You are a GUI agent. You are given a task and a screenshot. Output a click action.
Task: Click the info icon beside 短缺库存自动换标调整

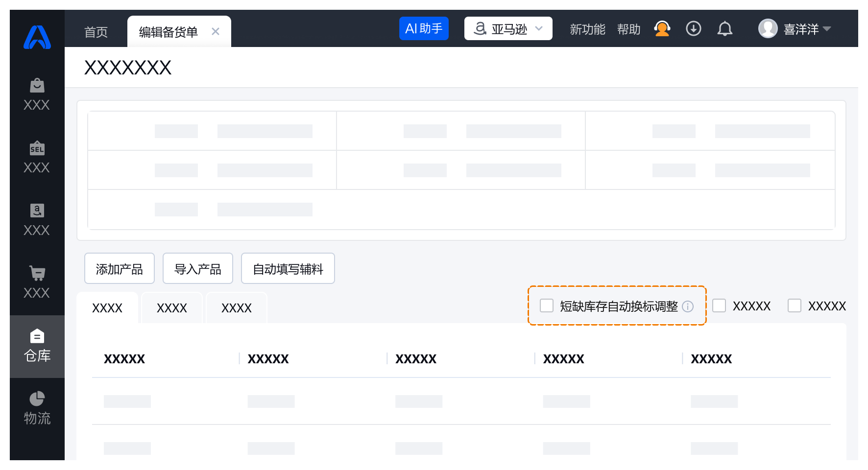click(x=688, y=306)
